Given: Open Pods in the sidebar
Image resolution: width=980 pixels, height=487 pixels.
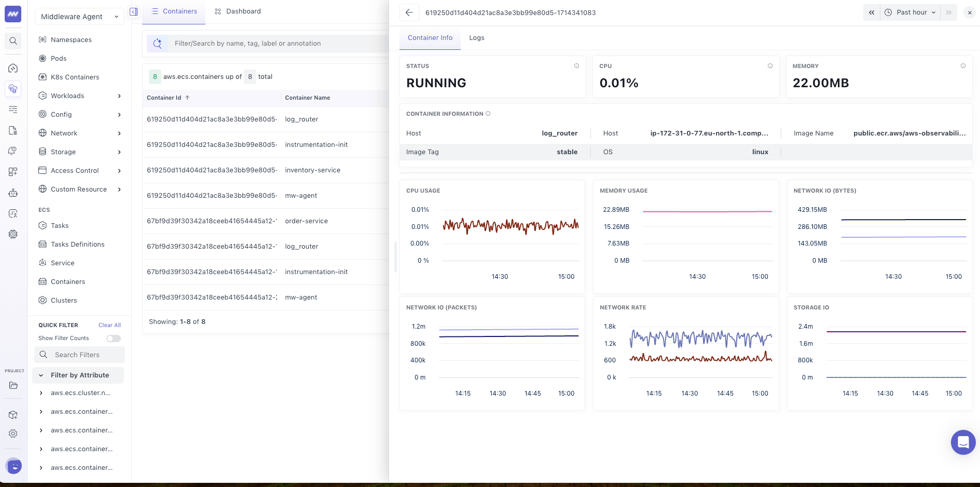Looking at the screenshot, I should click(x=59, y=59).
